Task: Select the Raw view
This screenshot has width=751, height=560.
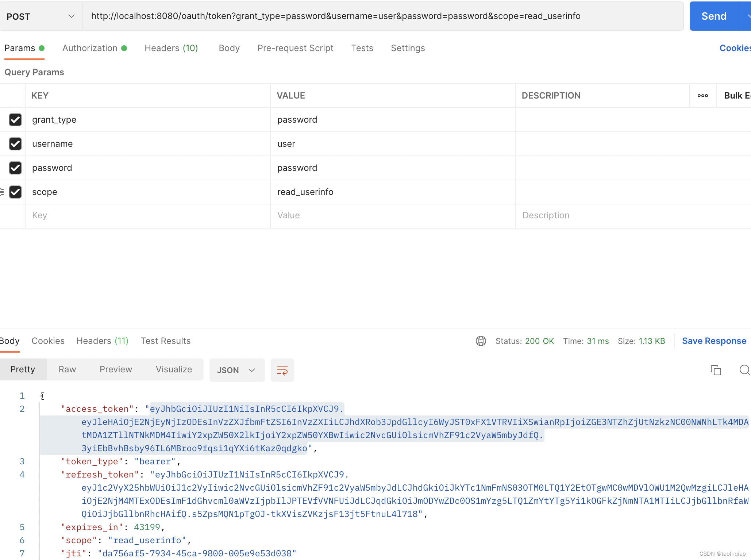Action: 67,369
